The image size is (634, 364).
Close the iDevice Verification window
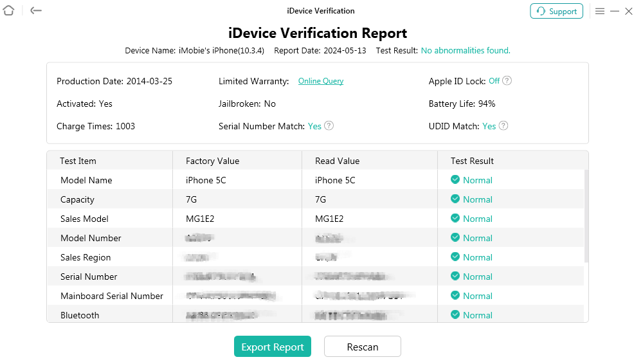(629, 12)
